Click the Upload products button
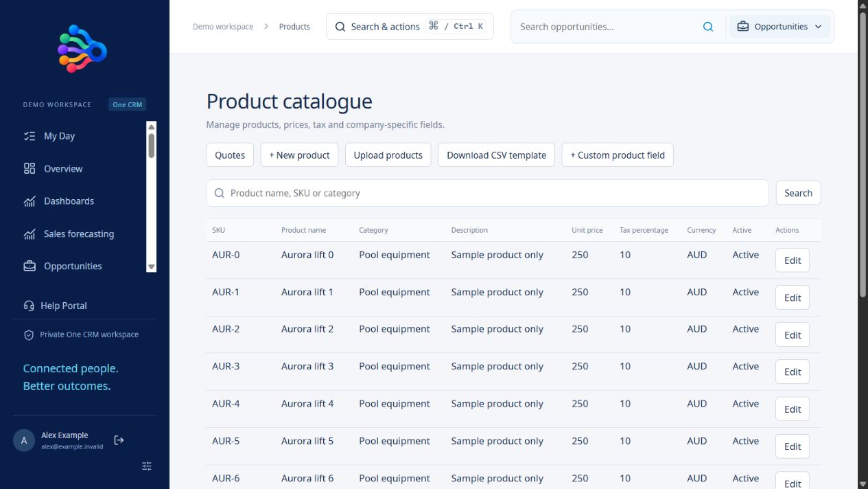The height and width of the screenshot is (489, 868). tap(388, 155)
